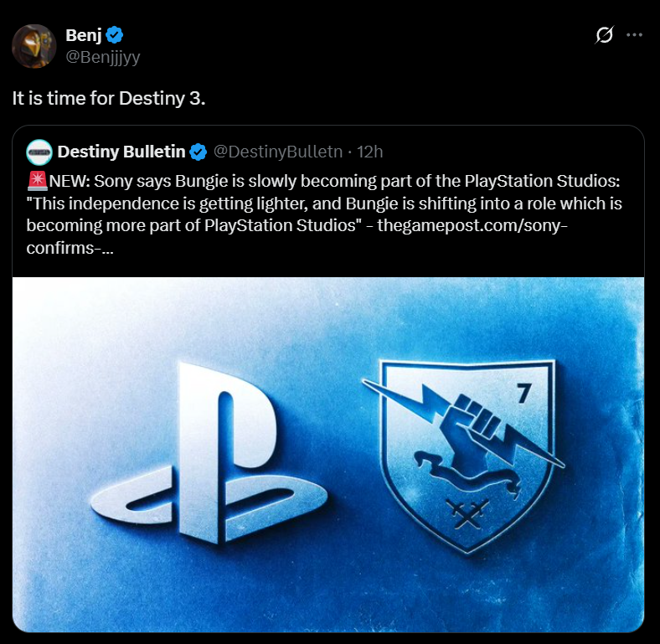Viewport: 660px width, 644px height.
Task: Open Benj's profile avatar picture
Action: pyautogui.click(x=34, y=46)
